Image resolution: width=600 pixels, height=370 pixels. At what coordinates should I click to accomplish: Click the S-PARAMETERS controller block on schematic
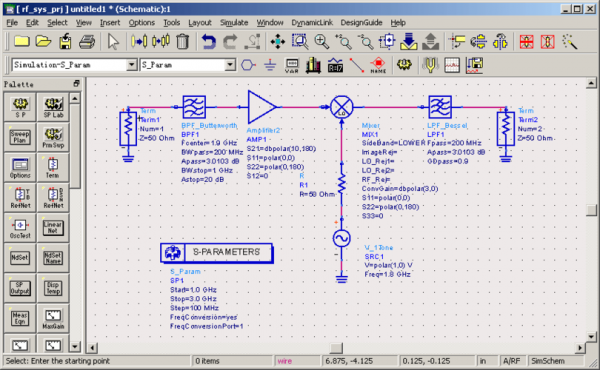[217, 253]
